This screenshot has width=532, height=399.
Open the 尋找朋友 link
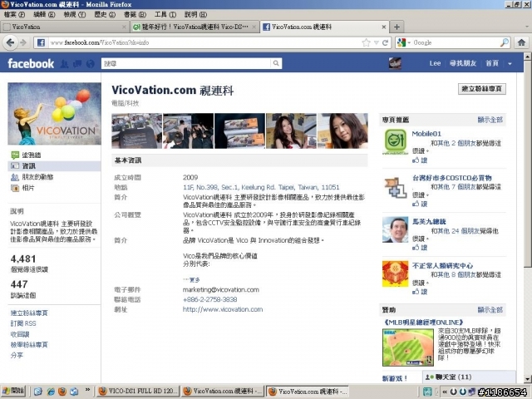(x=463, y=63)
